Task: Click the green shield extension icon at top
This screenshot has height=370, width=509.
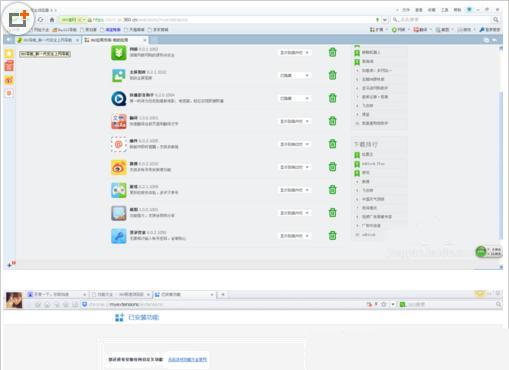Action: 119,53
